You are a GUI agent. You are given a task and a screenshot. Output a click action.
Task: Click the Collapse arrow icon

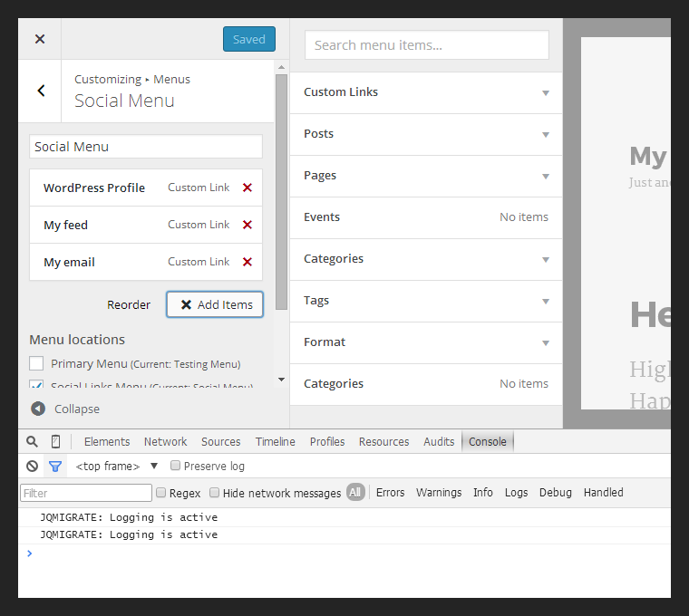pos(38,409)
